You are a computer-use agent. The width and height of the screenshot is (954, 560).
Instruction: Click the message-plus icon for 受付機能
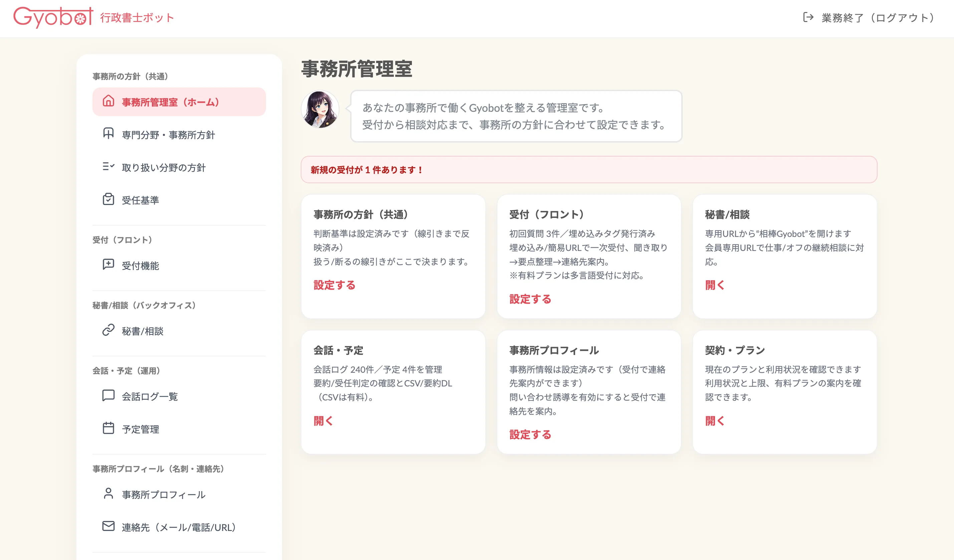(x=108, y=265)
